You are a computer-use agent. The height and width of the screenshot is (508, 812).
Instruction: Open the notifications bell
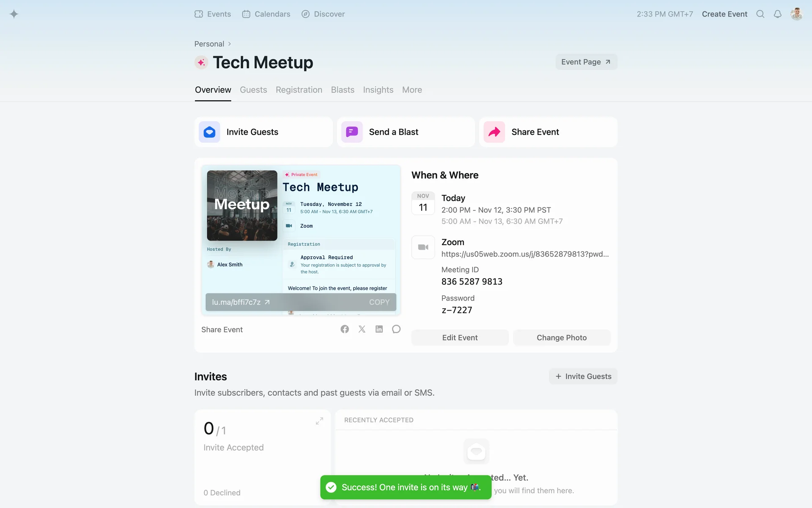pyautogui.click(x=777, y=14)
